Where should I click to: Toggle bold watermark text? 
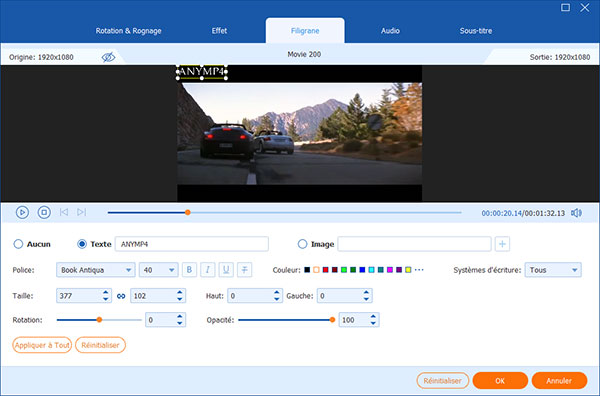coord(189,270)
